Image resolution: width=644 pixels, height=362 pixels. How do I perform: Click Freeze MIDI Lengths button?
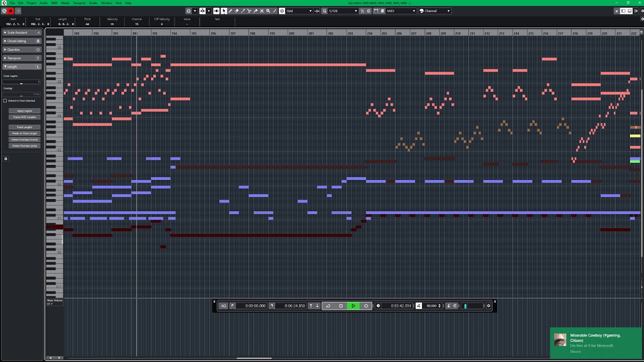(24, 117)
